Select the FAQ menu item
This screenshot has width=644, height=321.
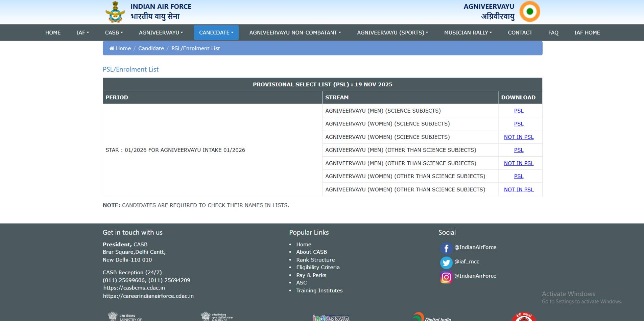553,32
